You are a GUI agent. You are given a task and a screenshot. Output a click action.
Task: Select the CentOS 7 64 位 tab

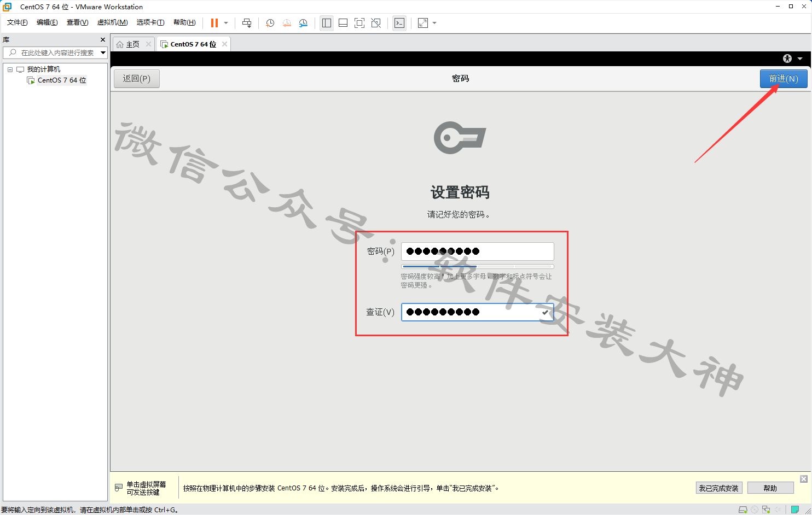coord(193,44)
